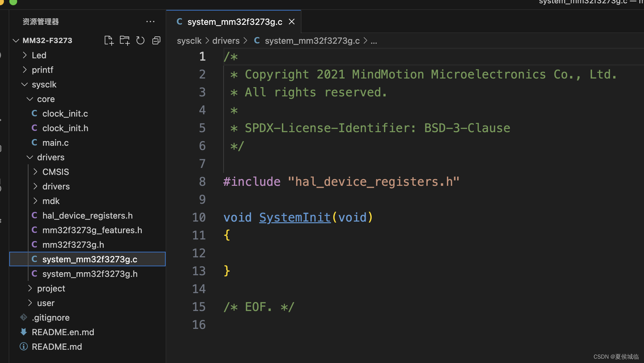Screen dimensions: 644x363
Task: Expand the mdk folder
Action: [x=35, y=201]
